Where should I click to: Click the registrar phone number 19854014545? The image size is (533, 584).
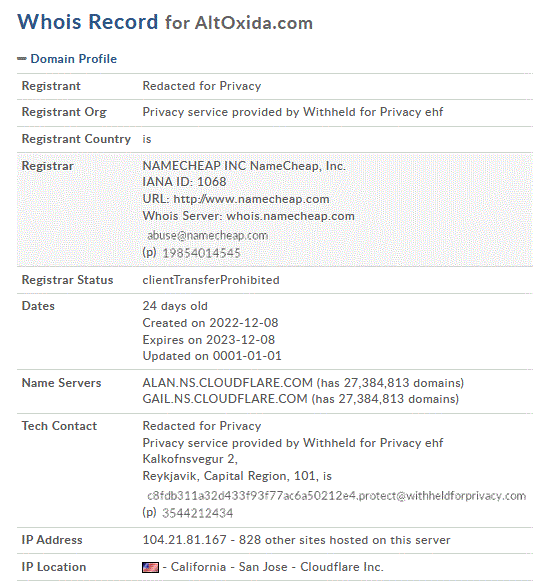(x=201, y=253)
